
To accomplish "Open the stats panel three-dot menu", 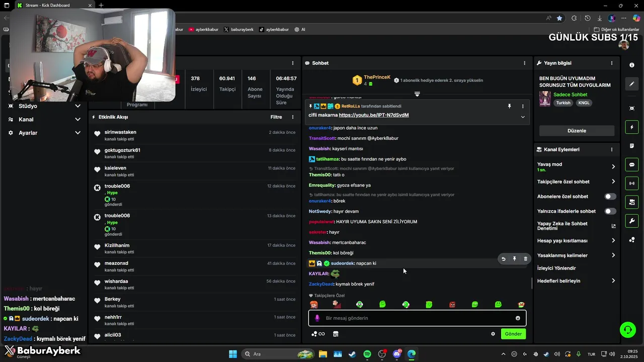I will 293,63.
